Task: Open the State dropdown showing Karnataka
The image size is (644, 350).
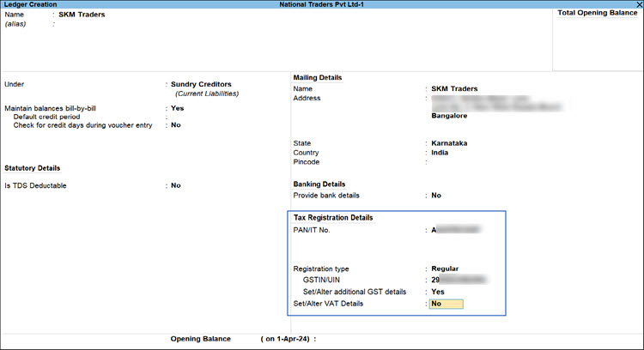Action: 451,143
